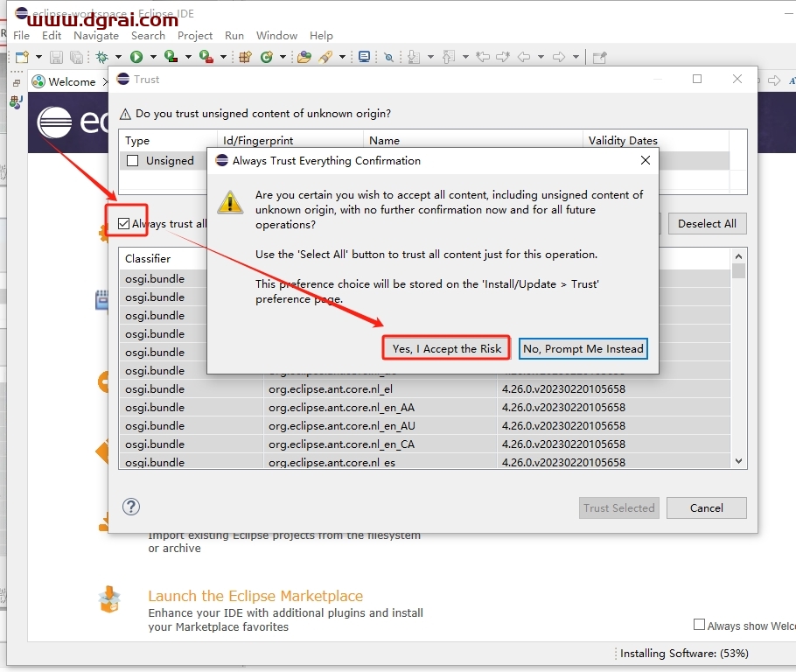The height and width of the screenshot is (672, 796).
Task: Open the Debug configurations dropdown arrow
Action: pyautogui.click(x=118, y=57)
